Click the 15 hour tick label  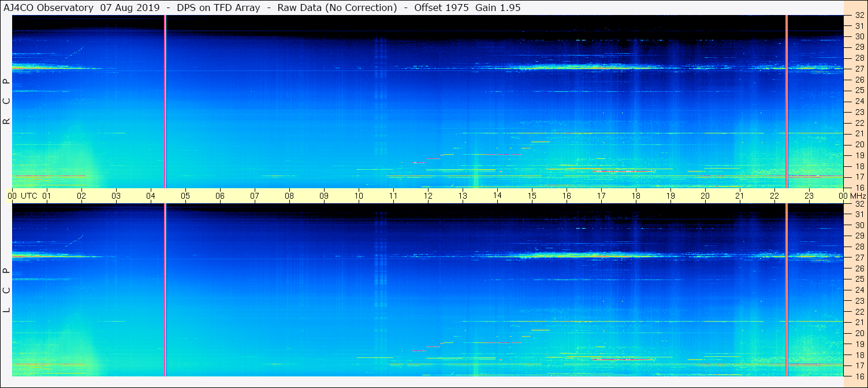tap(532, 196)
